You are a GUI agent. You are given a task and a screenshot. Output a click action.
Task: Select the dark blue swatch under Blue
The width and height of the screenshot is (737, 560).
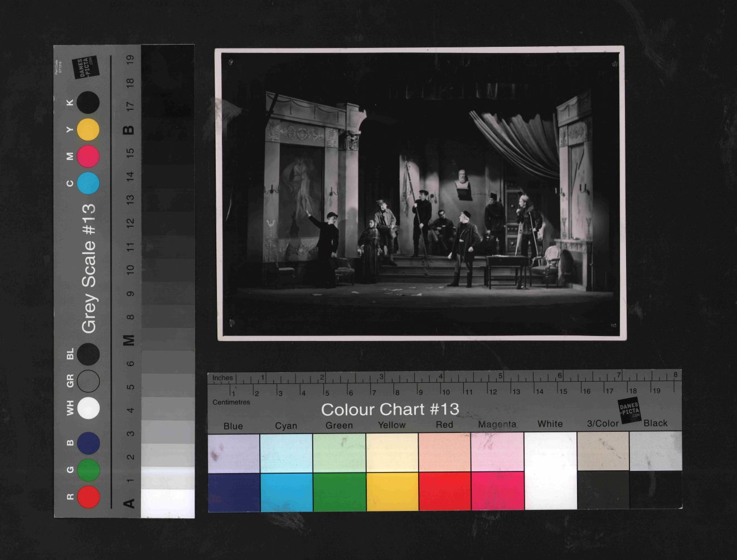tap(234, 492)
